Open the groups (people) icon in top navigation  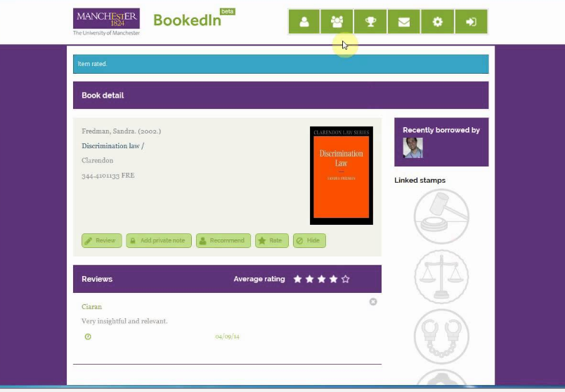[x=337, y=22]
